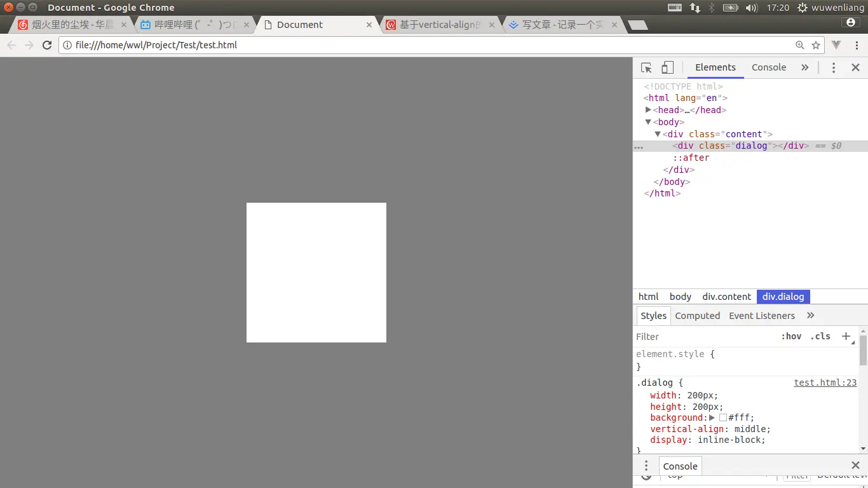The image size is (868, 488).
Task: Open the console drawer three-dot menu
Action: [646, 466]
